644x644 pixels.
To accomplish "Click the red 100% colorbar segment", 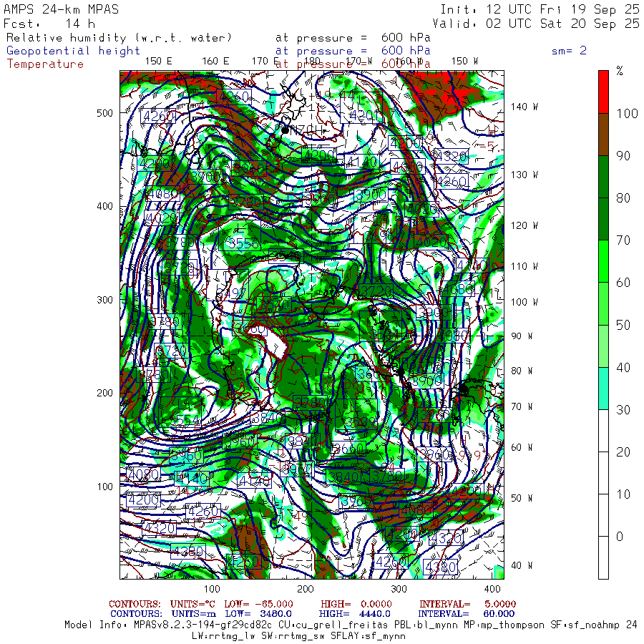I will (603, 92).
